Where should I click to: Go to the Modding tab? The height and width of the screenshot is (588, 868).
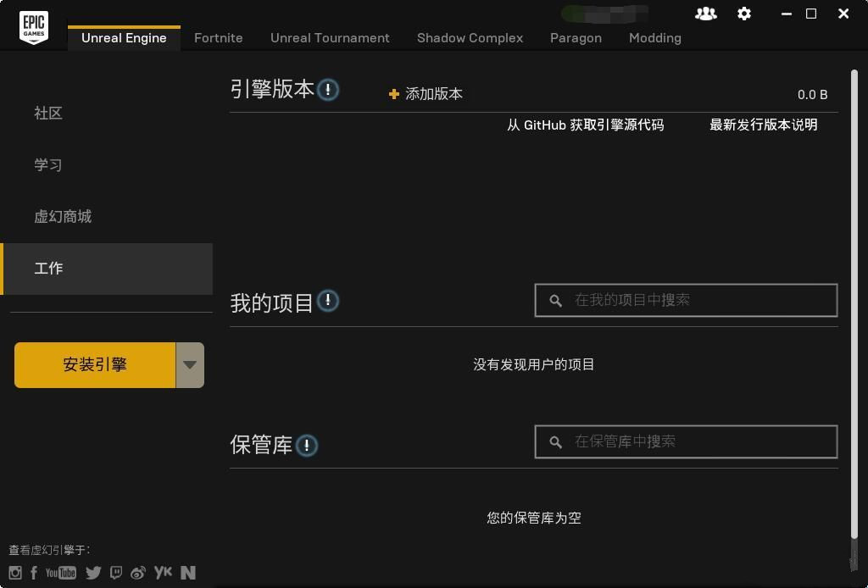655,38
